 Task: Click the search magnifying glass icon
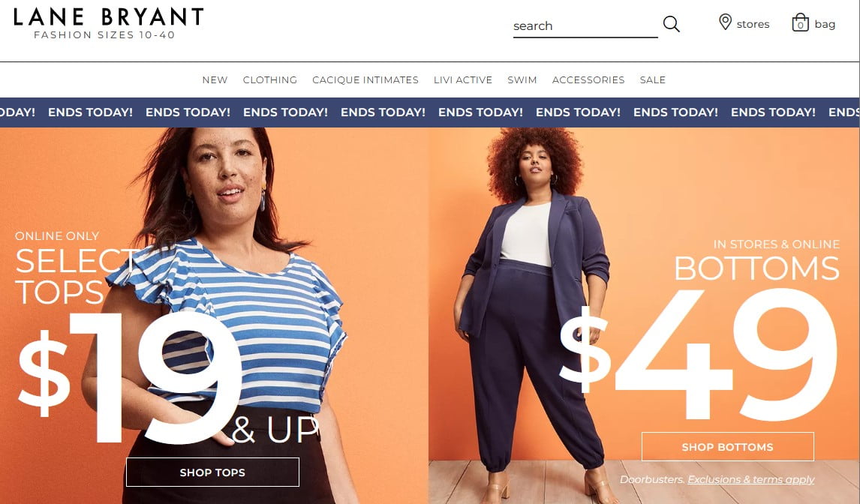click(x=672, y=24)
